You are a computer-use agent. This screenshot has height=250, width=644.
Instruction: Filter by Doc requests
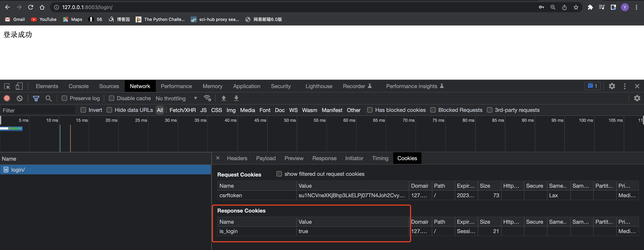click(280, 110)
